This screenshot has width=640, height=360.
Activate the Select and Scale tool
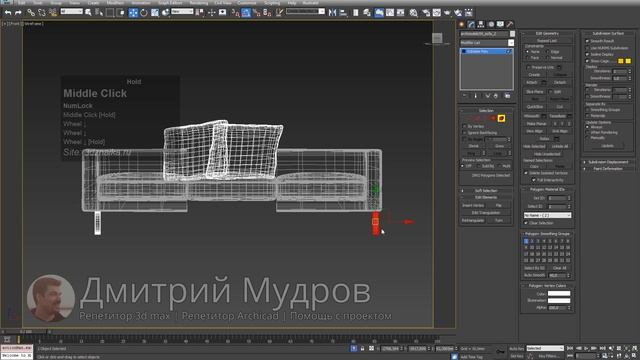pyautogui.click(x=155, y=13)
